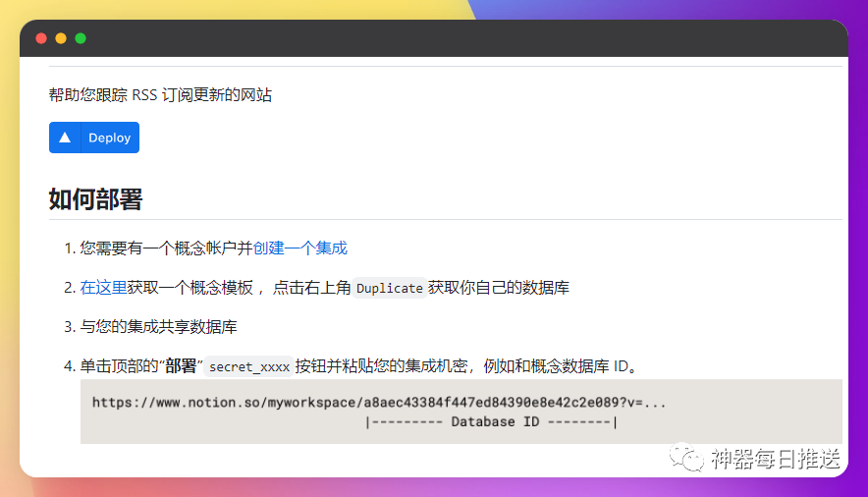
Task: Click the blue Deploy button
Action: pos(94,138)
